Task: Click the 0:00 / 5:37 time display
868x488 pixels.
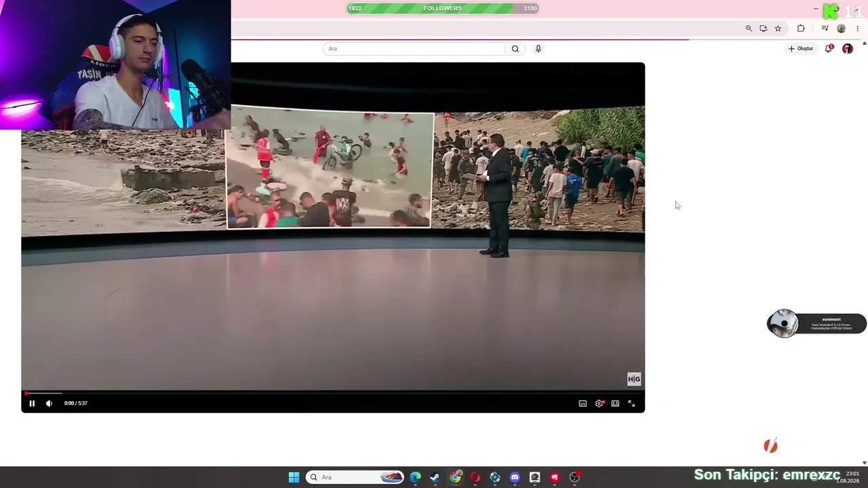Action: [x=76, y=403]
